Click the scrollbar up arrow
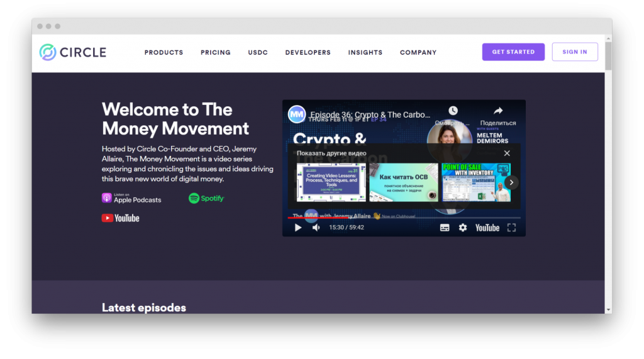The width and height of the screenshot is (644, 359). click(608, 38)
